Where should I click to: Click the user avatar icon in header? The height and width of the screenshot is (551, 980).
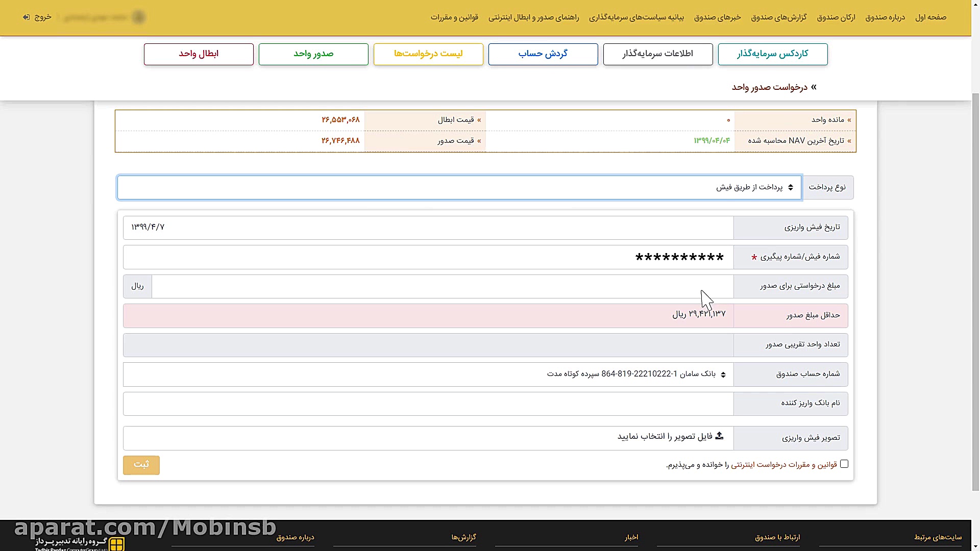click(138, 17)
